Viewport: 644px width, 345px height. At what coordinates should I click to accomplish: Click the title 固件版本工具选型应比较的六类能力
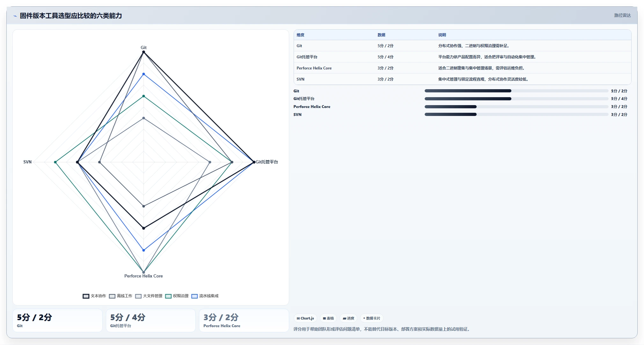(71, 16)
